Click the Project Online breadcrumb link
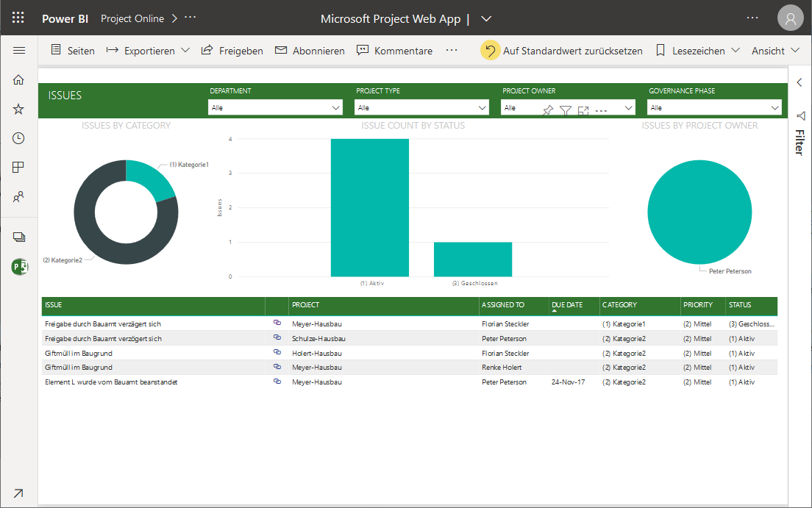The image size is (812, 508). pos(132,18)
